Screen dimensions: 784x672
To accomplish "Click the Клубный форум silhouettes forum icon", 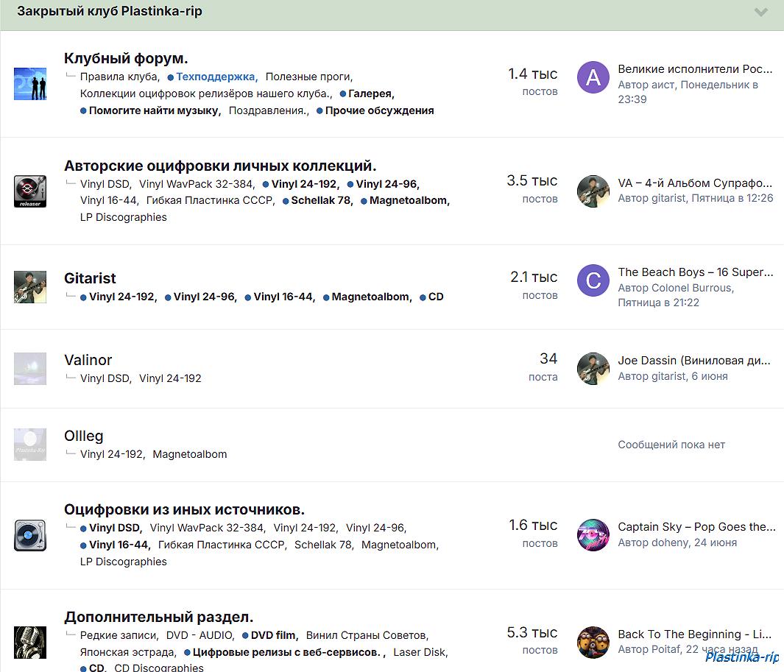I will point(30,84).
